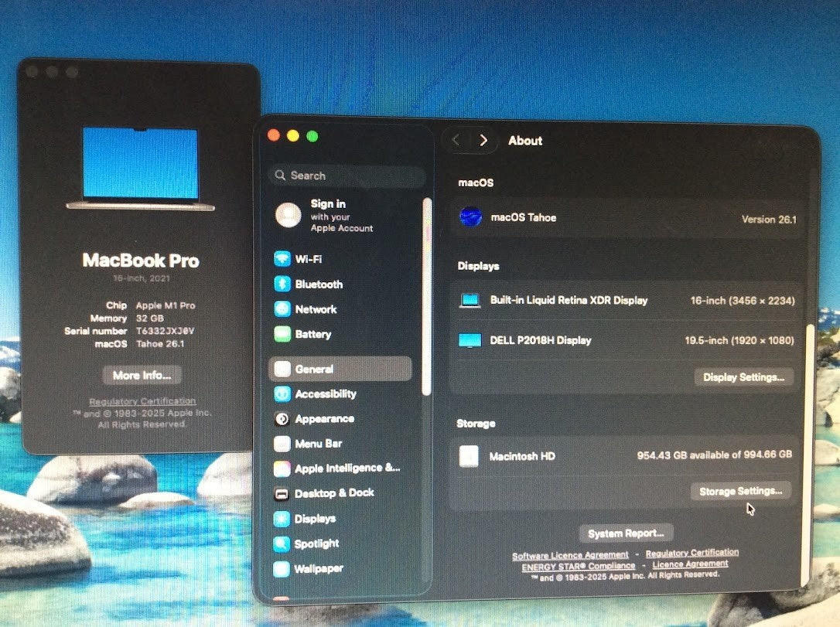The width and height of the screenshot is (840, 627).
Task: Open the Accessibility icon in sidebar
Action: click(x=282, y=394)
